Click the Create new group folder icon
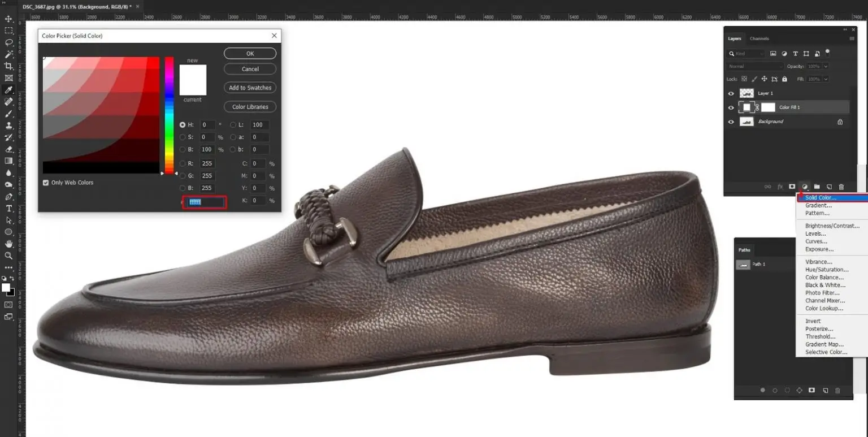868x437 pixels. (817, 187)
